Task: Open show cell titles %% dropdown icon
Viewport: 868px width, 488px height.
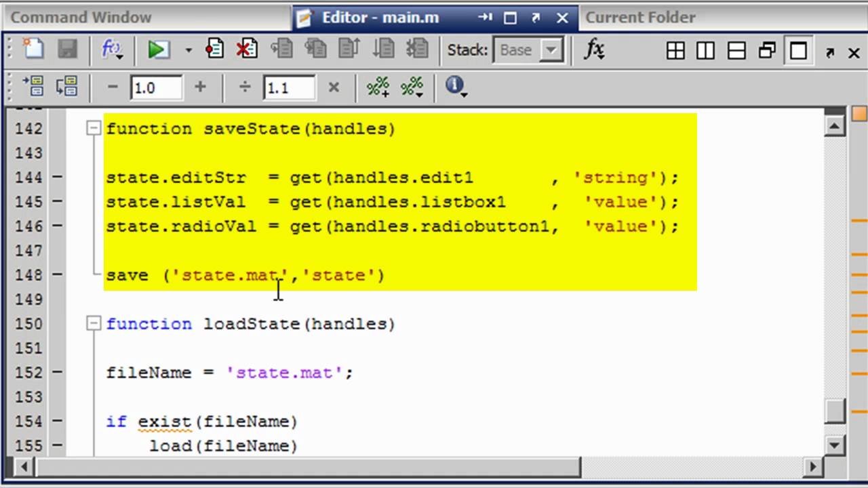Action: 412,87
